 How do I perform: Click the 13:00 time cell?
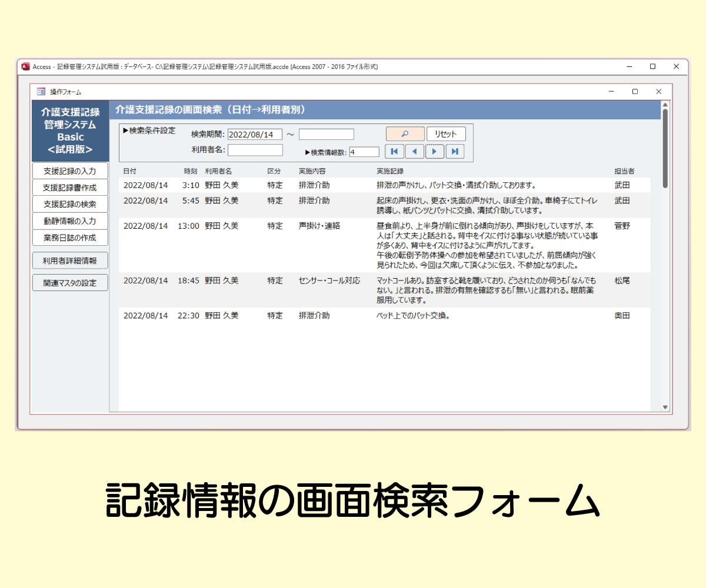(189, 226)
